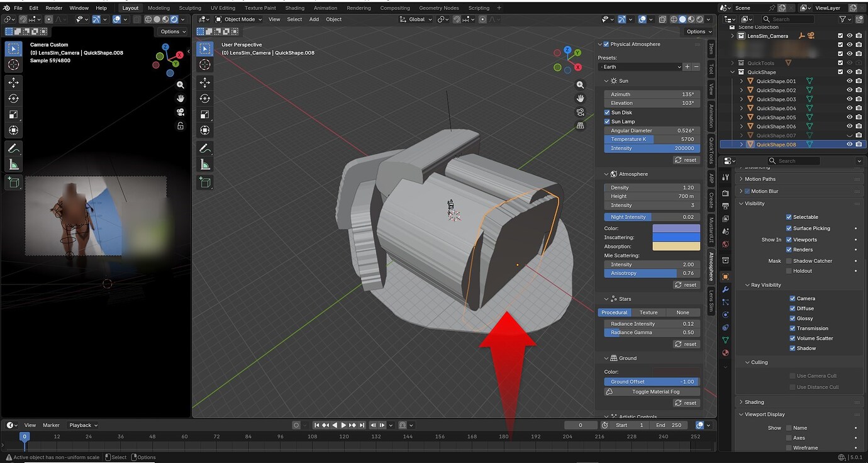The width and height of the screenshot is (868, 463).
Task: Select the Scale tool in the main 3D viewport
Action: 205,114
